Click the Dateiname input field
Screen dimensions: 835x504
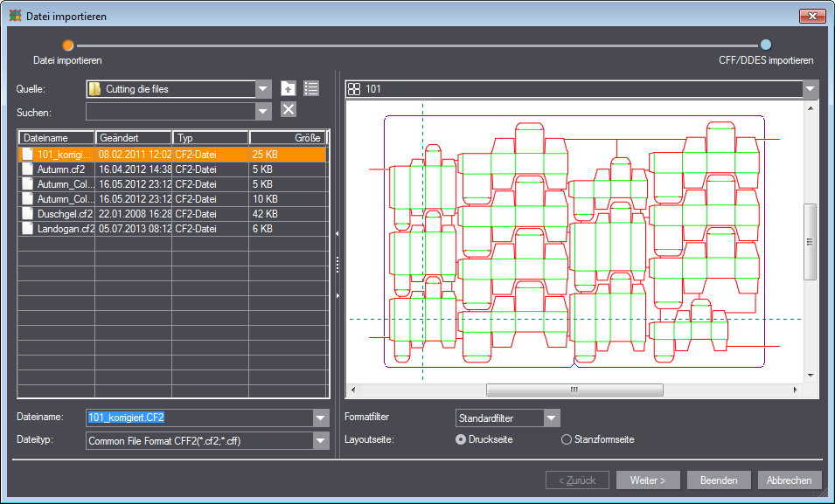[x=199, y=418]
